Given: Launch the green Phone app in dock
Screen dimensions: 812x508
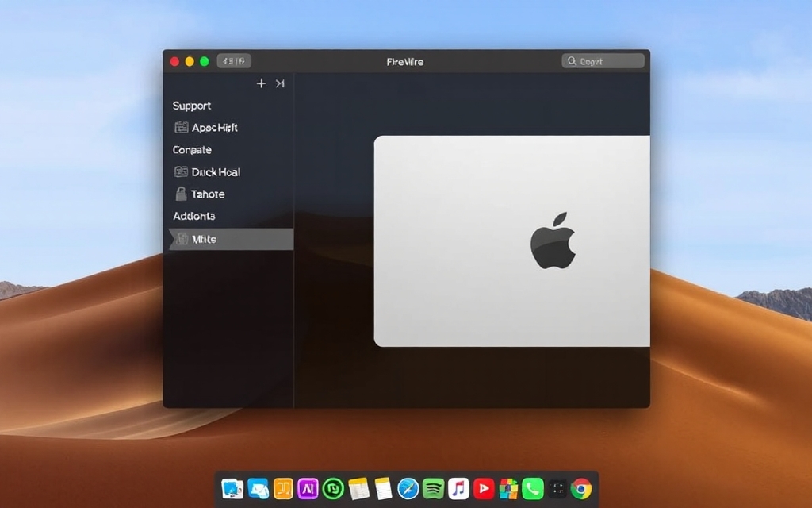Looking at the screenshot, I should 533,489.
